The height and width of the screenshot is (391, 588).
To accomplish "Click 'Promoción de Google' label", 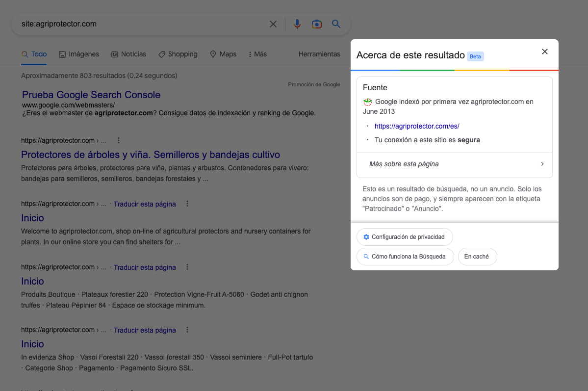I will pos(314,84).
